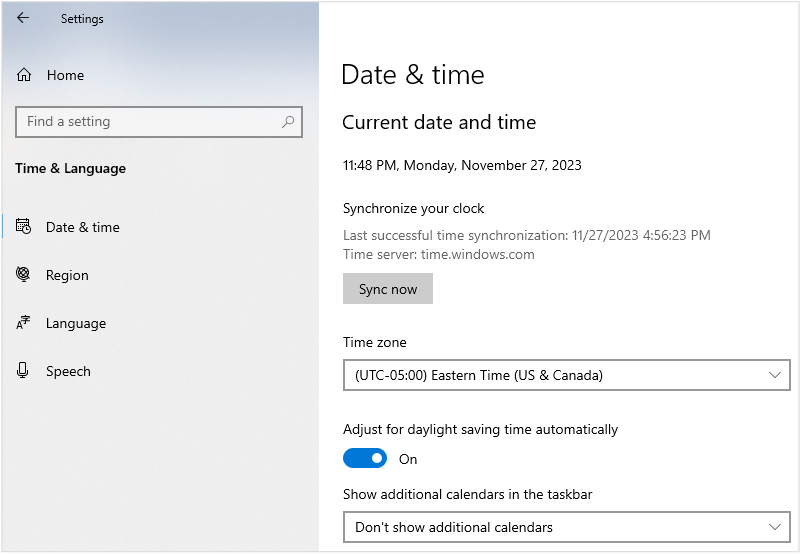This screenshot has height=554, width=801.
Task: Click the Home house icon
Action: click(x=24, y=75)
